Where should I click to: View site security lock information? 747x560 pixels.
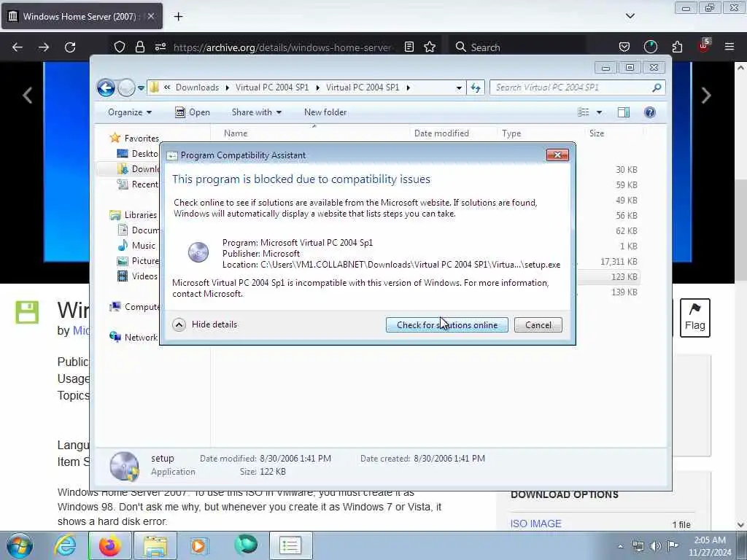click(139, 47)
